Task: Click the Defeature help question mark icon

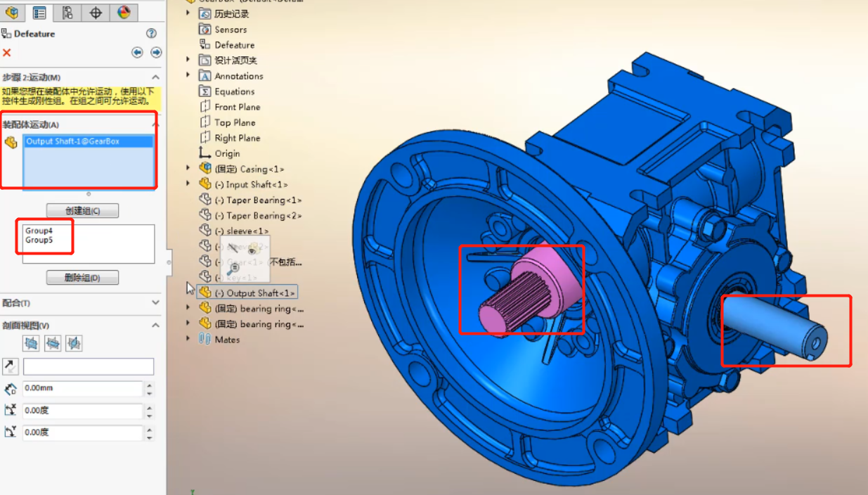Action: (151, 33)
